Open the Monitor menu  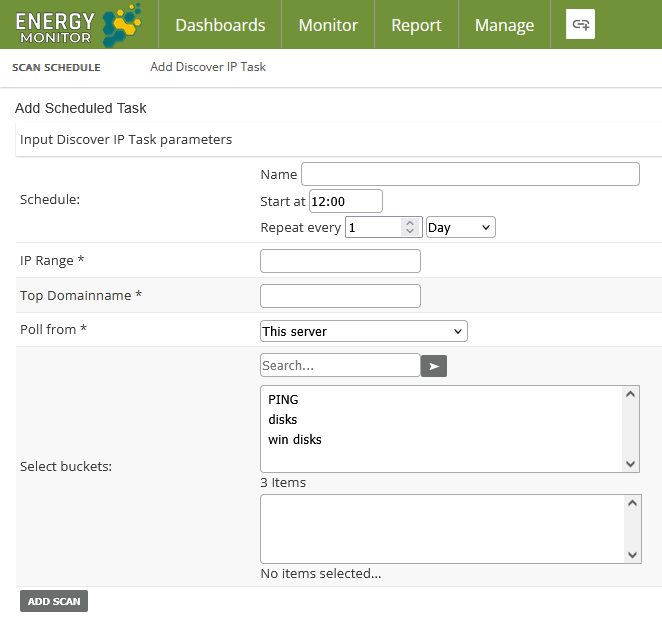(328, 25)
